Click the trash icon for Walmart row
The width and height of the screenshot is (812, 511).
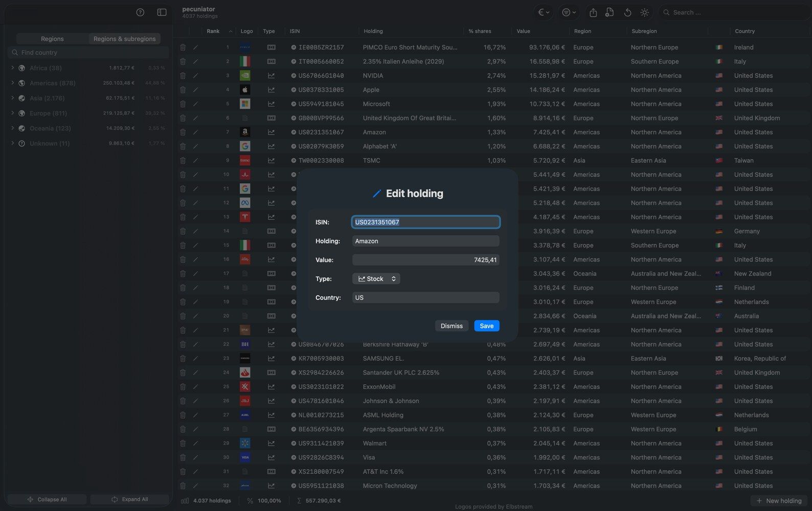coord(183,444)
